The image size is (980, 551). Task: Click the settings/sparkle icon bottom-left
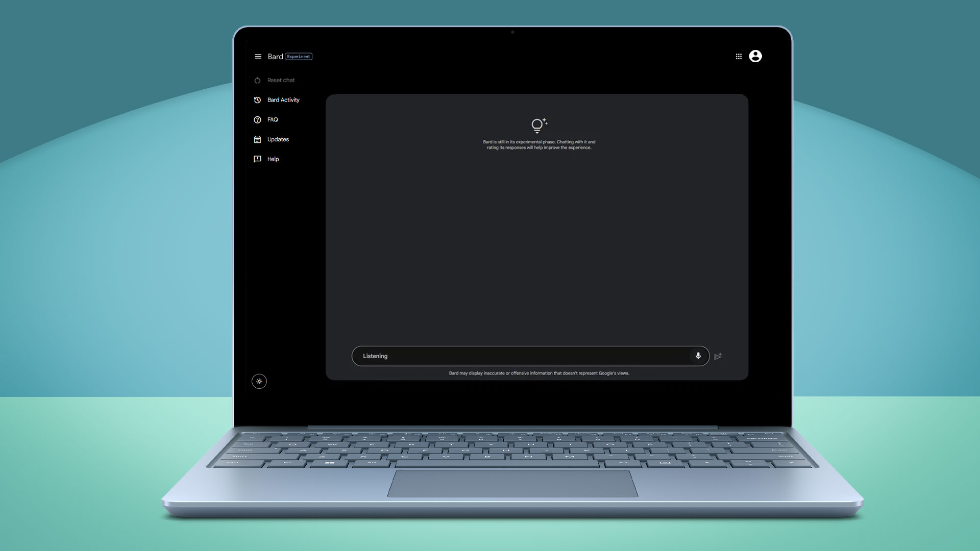pyautogui.click(x=259, y=382)
